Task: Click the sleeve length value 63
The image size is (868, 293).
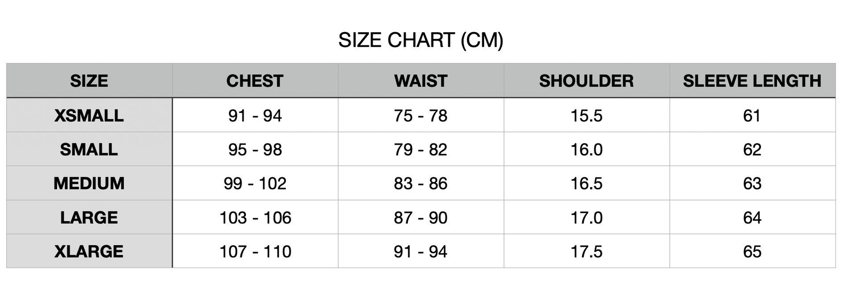Action: 752,184
